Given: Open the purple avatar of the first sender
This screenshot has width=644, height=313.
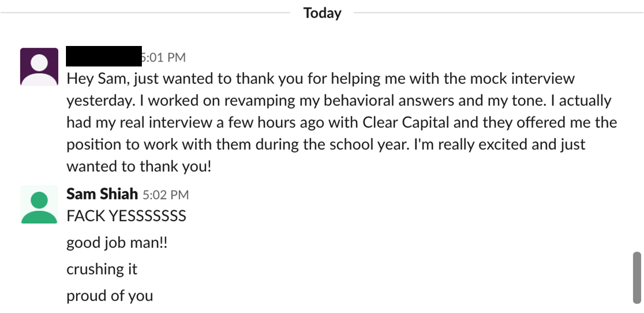Looking at the screenshot, I should (39, 66).
